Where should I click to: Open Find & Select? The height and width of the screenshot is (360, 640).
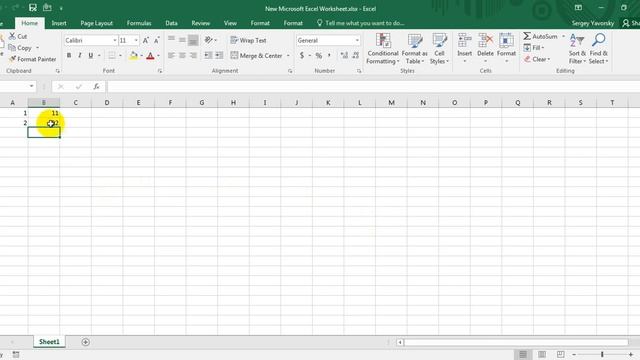coord(598,49)
